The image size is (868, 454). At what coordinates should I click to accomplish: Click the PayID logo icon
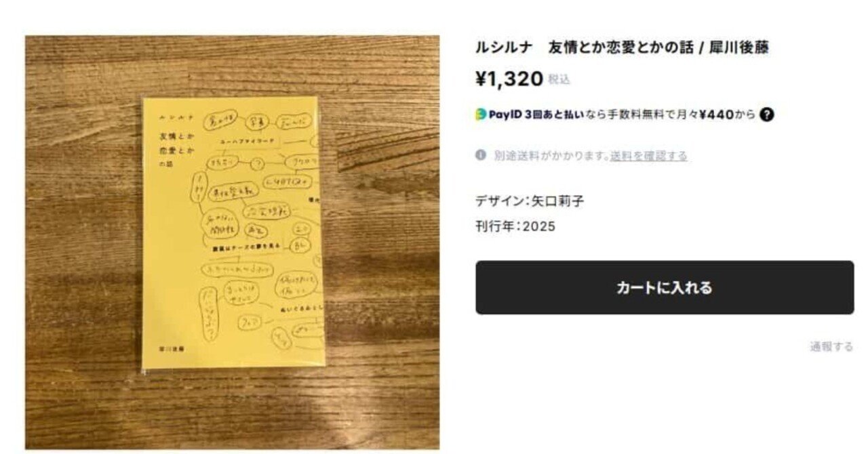coord(481,115)
